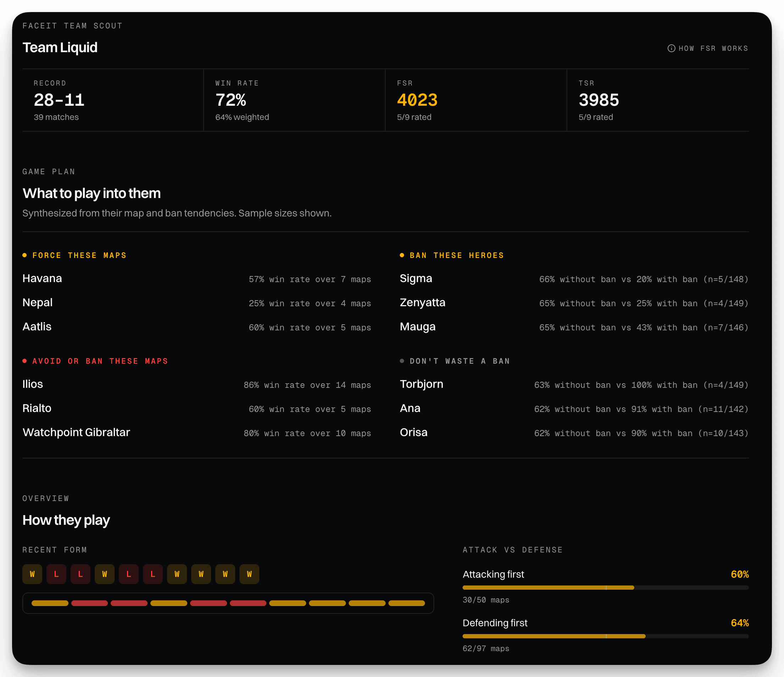Select the Aatlis map row
The image size is (784, 677).
click(197, 328)
